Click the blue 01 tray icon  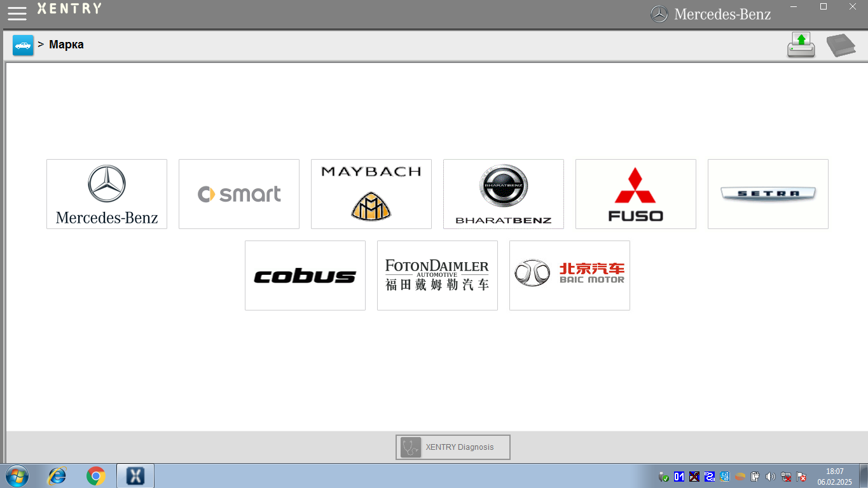679,477
